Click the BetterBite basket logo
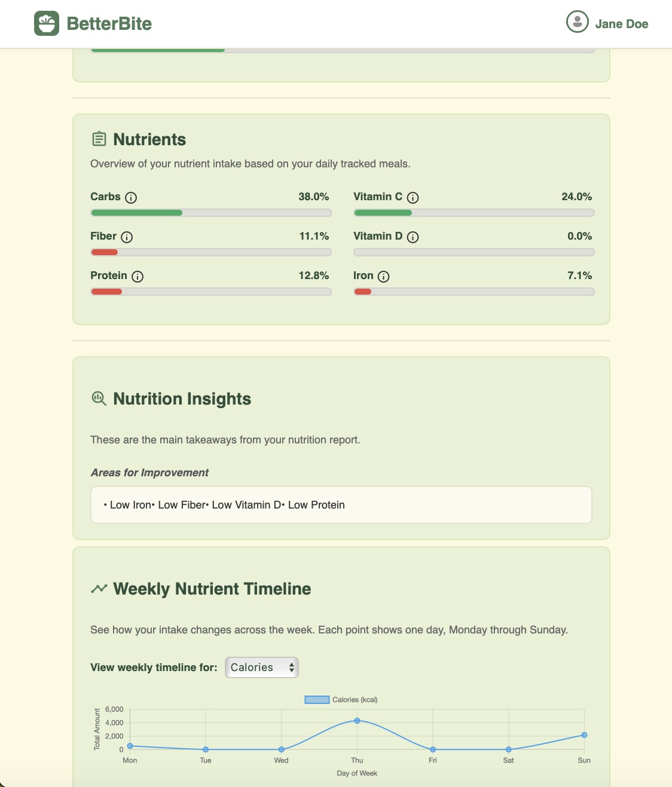The height and width of the screenshot is (787, 672). click(x=47, y=23)
